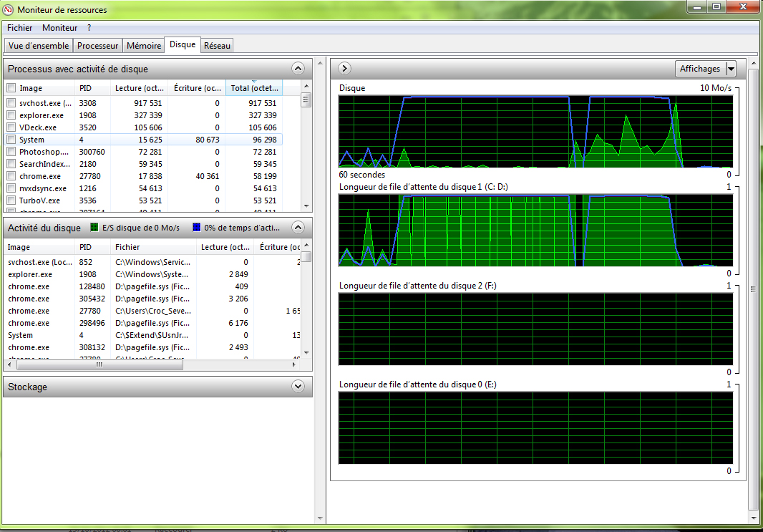Click the green disk I/O indicator square
This screenshot has height=532, width=763.
93,228
